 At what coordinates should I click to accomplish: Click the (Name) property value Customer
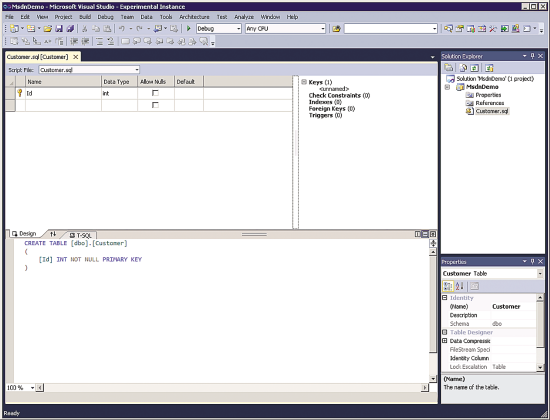(x=513, y=306)
